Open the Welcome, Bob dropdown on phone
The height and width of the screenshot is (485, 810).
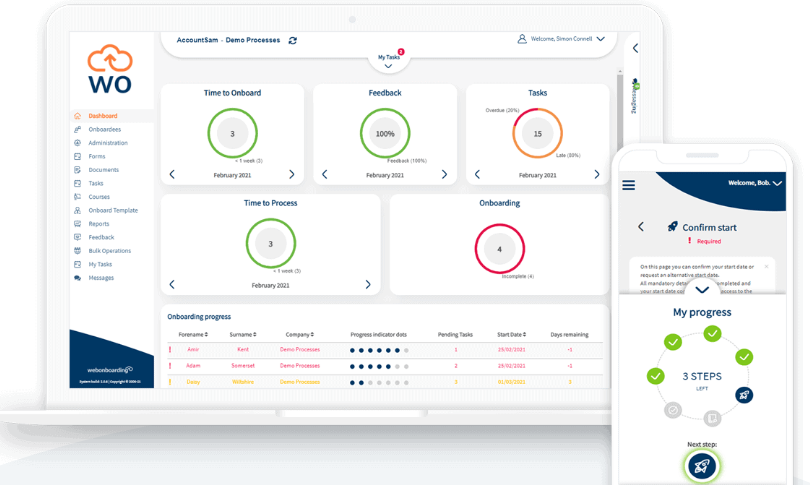pyautogui.click(x=777, y=184)
